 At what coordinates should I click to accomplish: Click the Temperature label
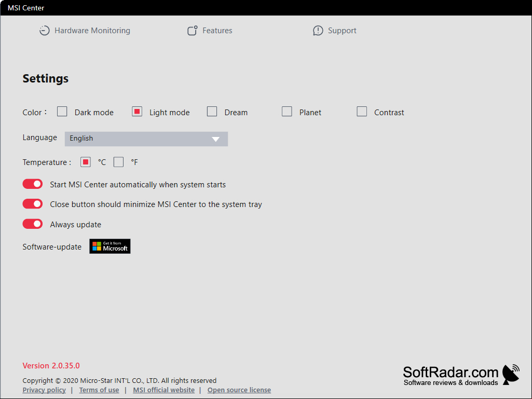tap(47, 162)
